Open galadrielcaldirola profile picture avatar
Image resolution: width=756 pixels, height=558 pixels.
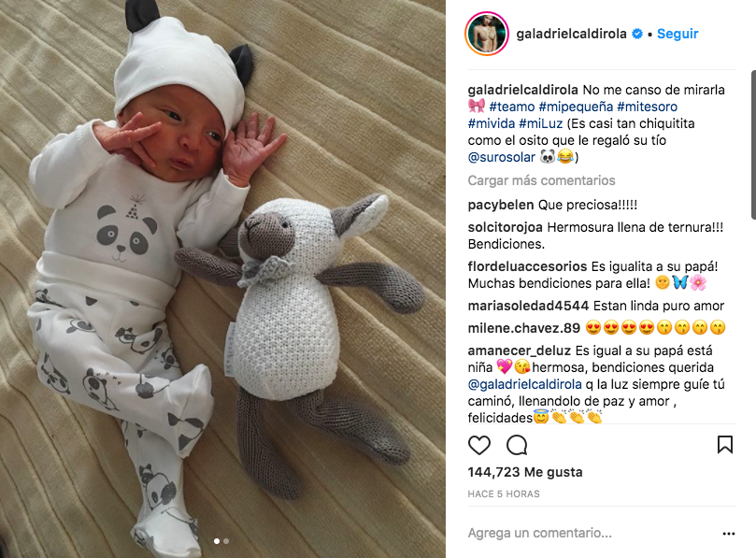(487, 34)
